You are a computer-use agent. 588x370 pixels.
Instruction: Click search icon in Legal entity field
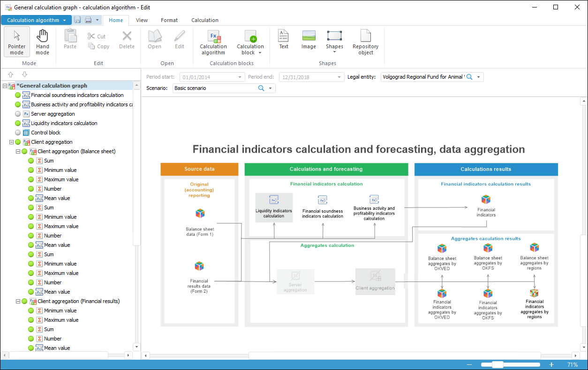click(x=469, y=77)
